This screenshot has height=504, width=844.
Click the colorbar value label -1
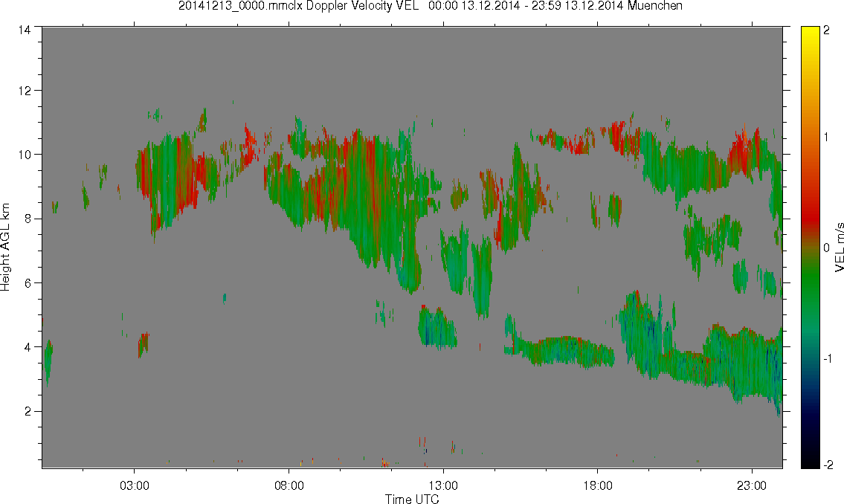828,359
